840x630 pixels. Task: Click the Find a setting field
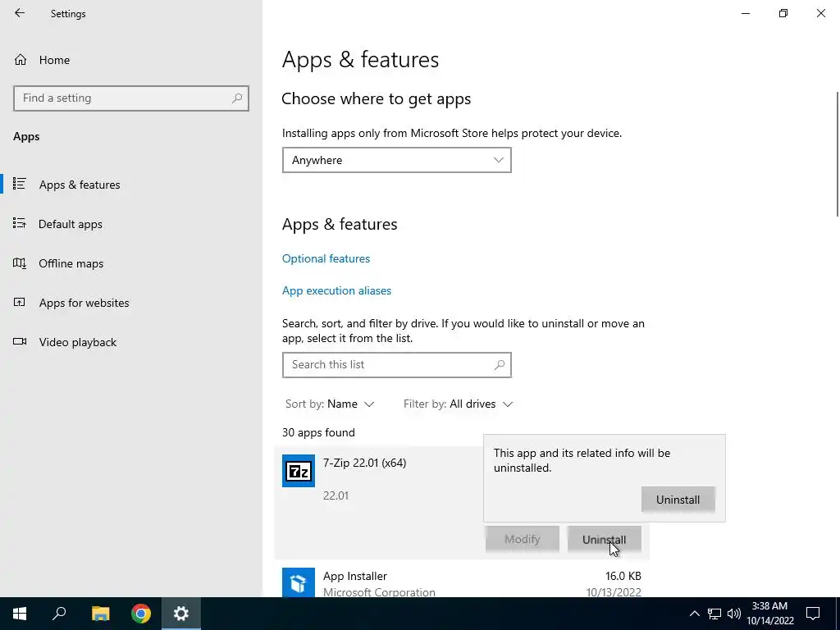pyautogui.click(x=131, y=98)
